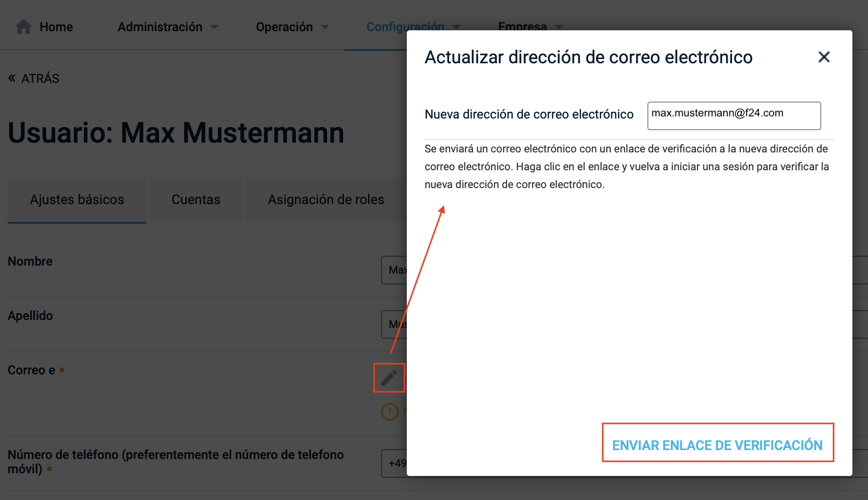Image resolution: width=868 pixels, height=500 pixels.
Task: Expand the Empresa dropdown arrow
Action: 559,27
